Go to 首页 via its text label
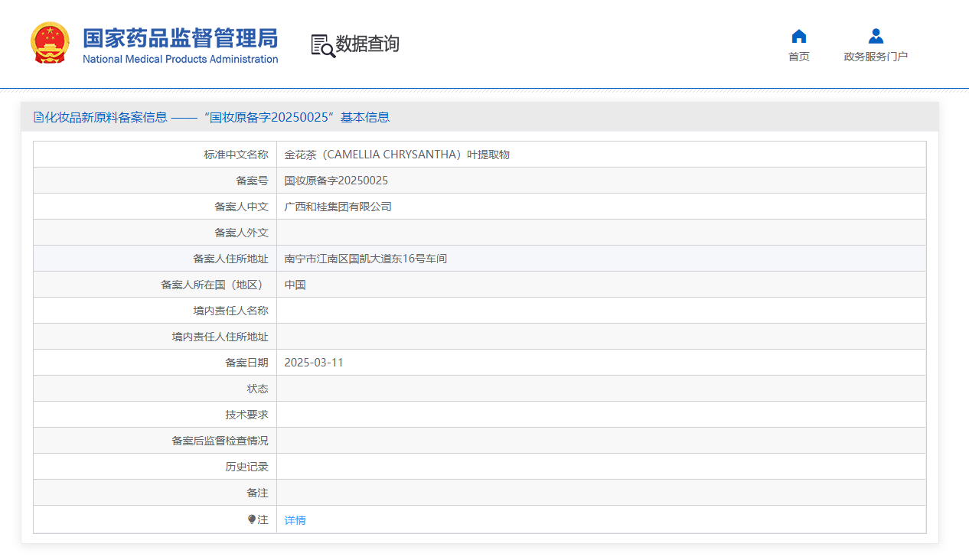The image size is (969, 560). pos(798,57)
